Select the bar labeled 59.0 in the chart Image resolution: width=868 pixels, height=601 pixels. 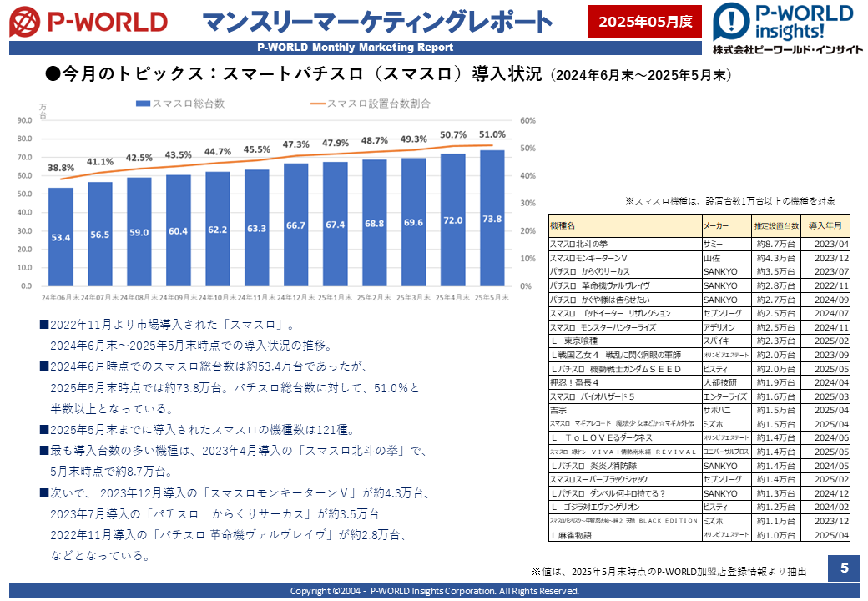[139, 232]
